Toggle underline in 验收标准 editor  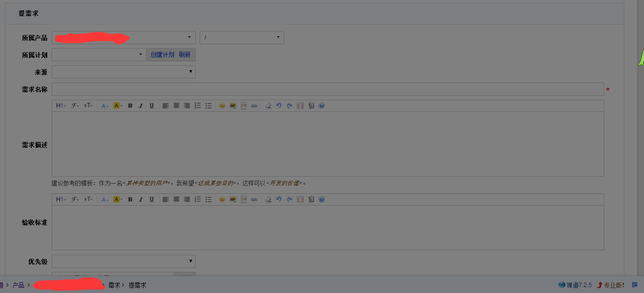[x=151, y=199]
